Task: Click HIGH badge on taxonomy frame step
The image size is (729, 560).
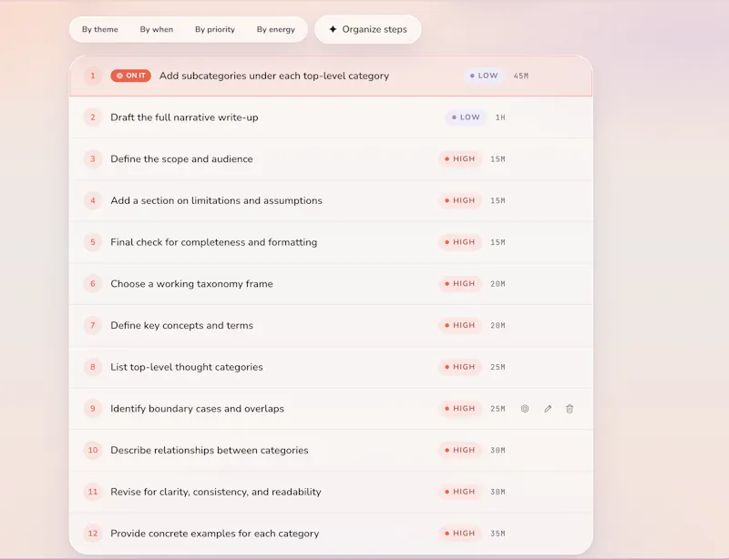Action: pos(460,284)
